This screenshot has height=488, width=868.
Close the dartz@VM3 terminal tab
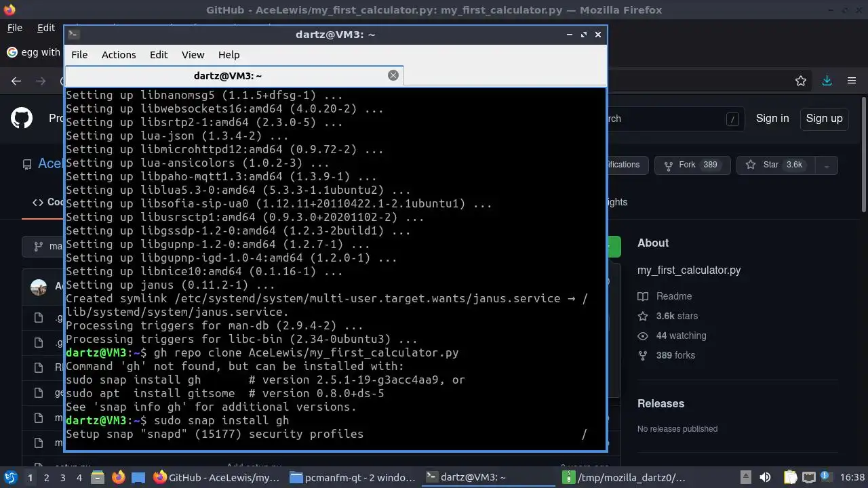click(x=393, y=75)
